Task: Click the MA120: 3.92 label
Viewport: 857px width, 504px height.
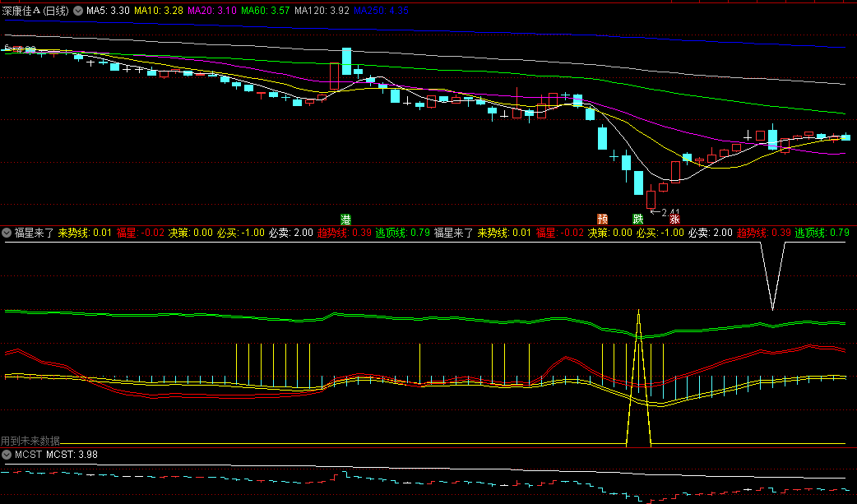Action: (322, 11)
